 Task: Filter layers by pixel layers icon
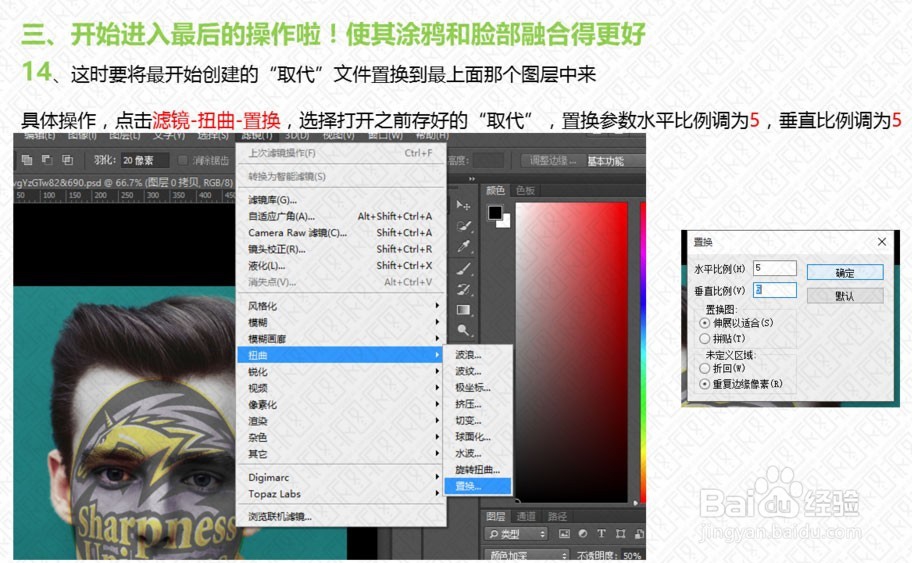point(564,533)
